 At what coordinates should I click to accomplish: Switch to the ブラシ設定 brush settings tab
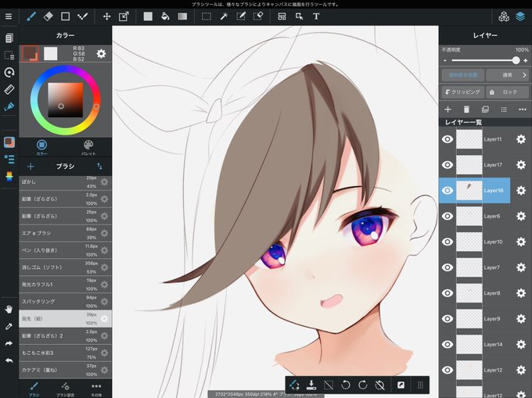pyautogui.click(x=65, y=389)
